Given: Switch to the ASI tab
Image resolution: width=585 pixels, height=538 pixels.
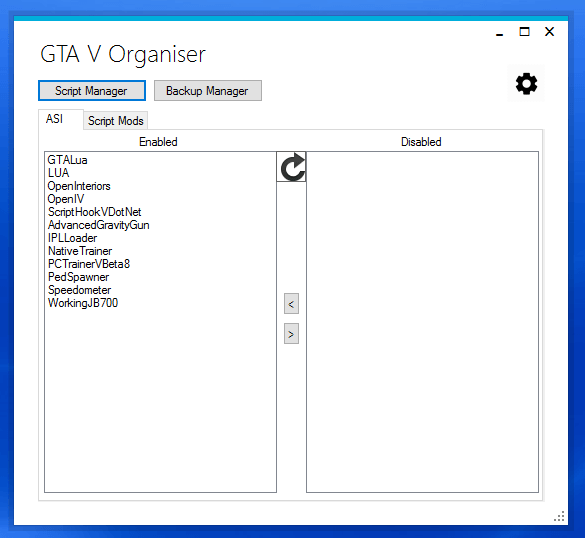Looking at the screenshot, I should tap(54, 119).
